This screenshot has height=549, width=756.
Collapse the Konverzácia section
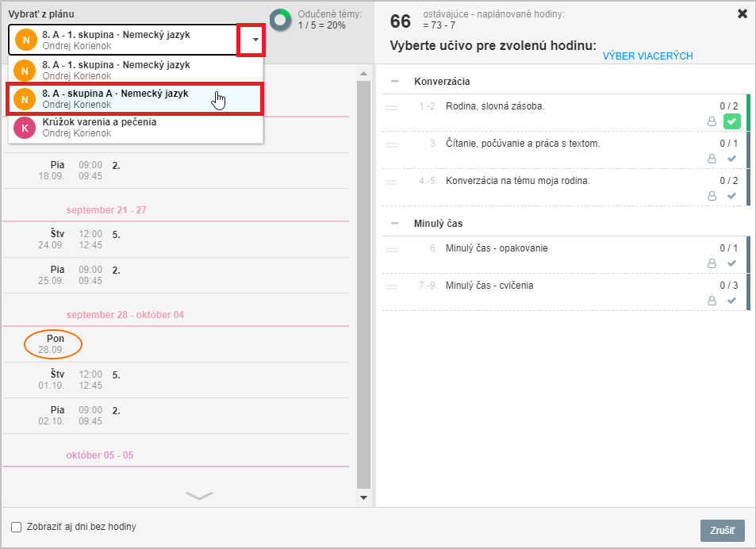click(x=395, y=81)
